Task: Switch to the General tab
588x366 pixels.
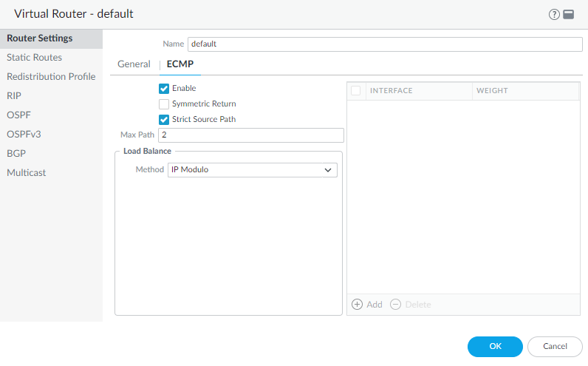Action: (134, 64)
